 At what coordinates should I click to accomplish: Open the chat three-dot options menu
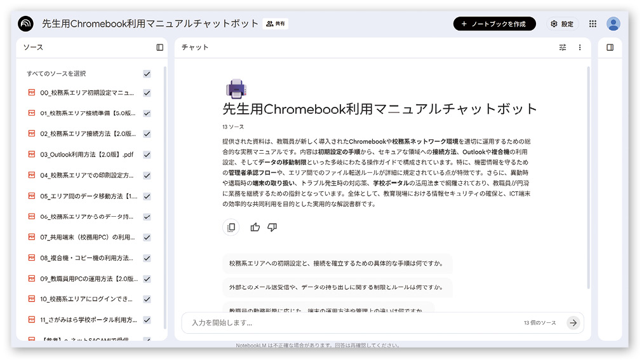[580, 48]
